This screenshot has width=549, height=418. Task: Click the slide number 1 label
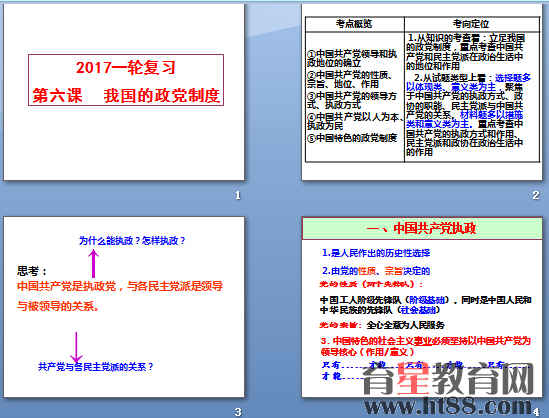point(238,195)
